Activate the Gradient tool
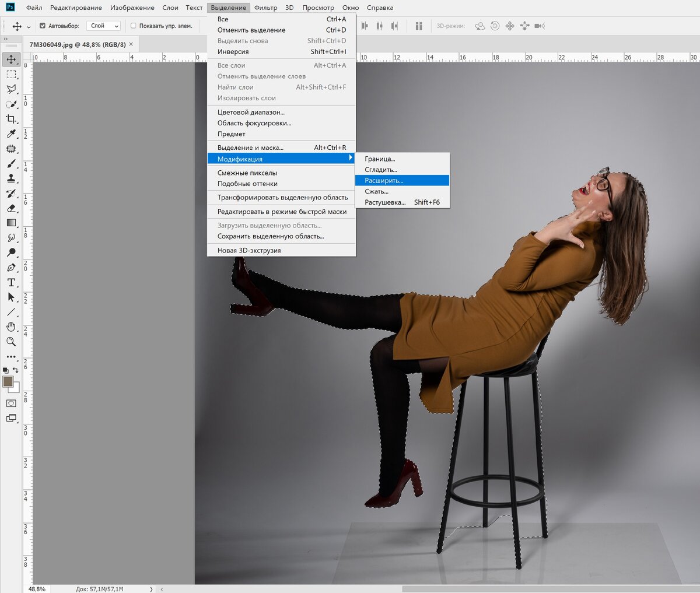This screenshot has height=593, width=700. [11, 223]
